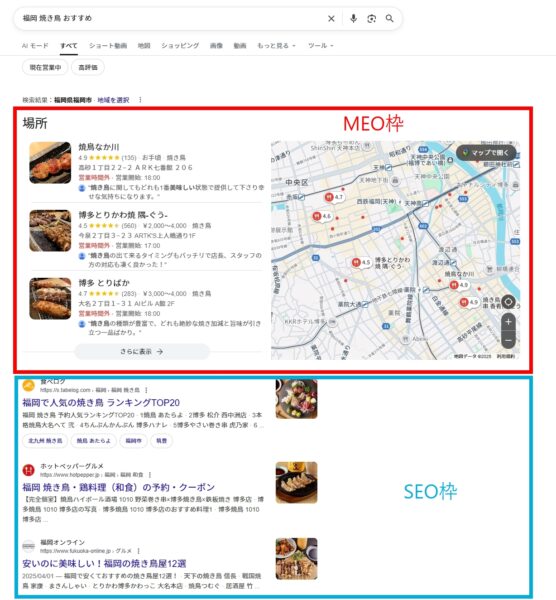
Task: Zoom in on the map with the plus button
Action: point(508,322)
